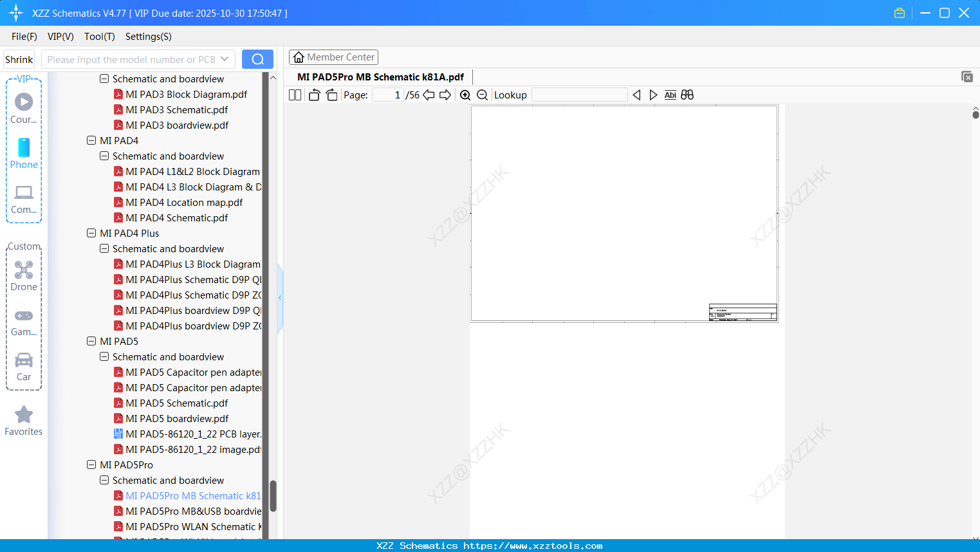Open the Courses sidebar category
The image size is (980, 552).
click(x=24, y=108)
